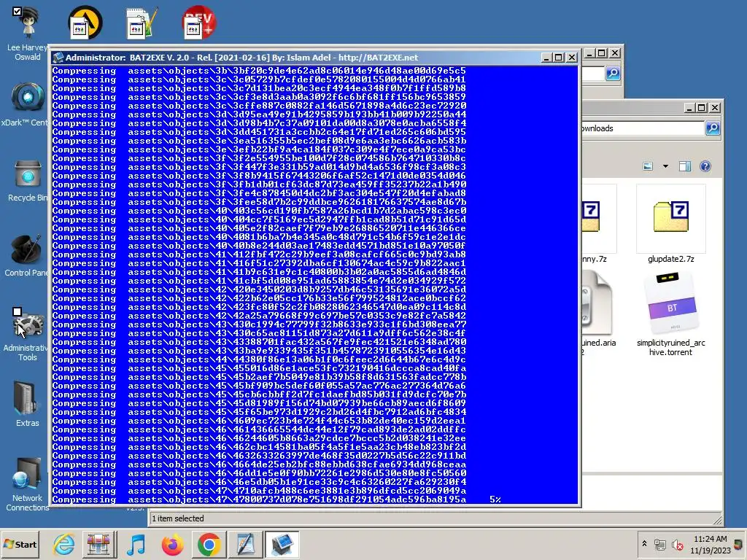Switch to active BAT2EXE taskbar button

click(282, 544)
